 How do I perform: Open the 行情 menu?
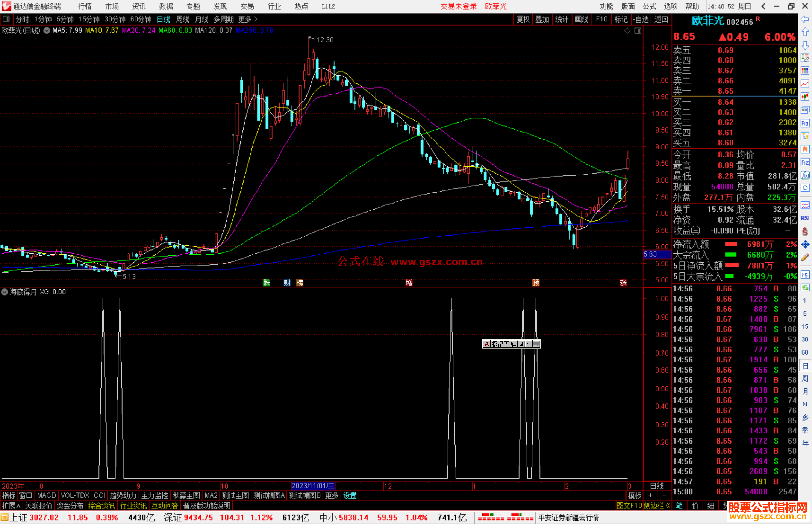85,6
